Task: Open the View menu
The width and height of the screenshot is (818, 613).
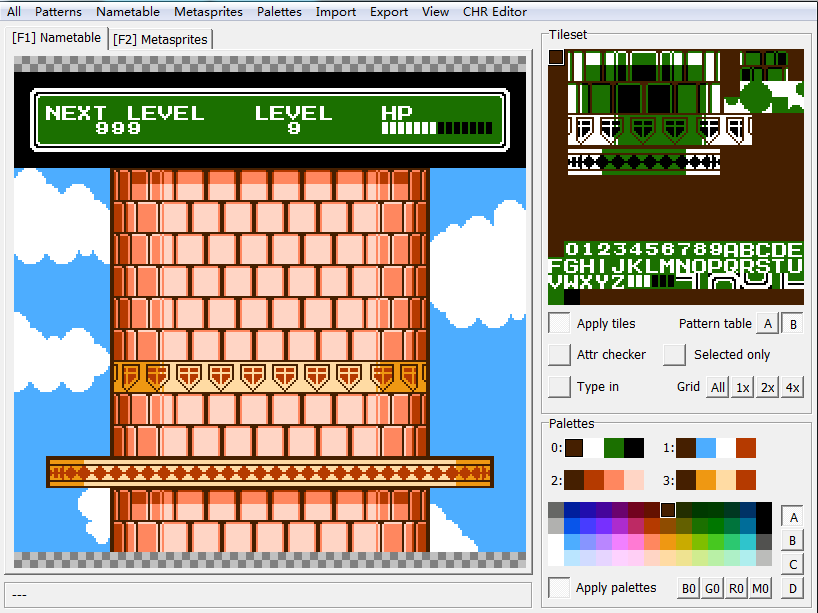Action: point(435,11)
